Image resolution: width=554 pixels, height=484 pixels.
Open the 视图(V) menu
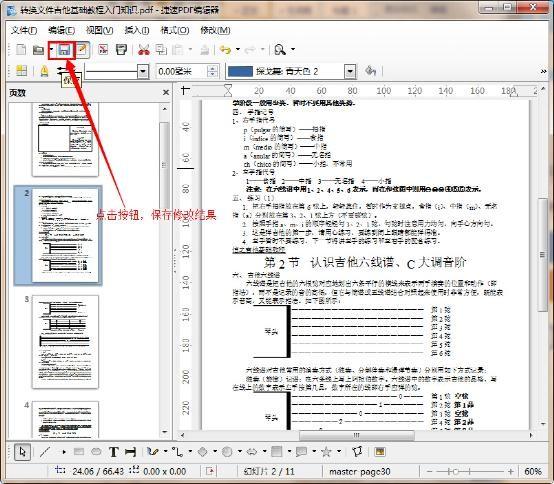tap(100, 31)
